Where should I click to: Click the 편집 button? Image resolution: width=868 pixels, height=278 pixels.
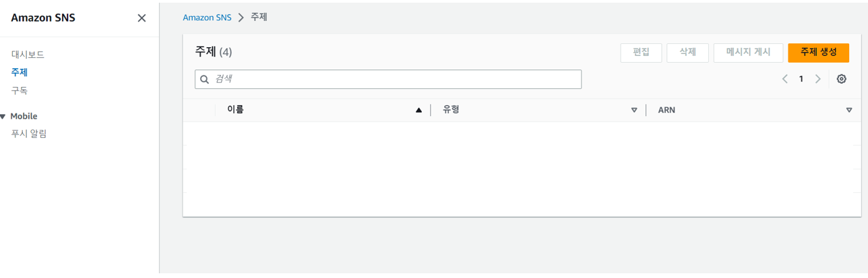(x=641, y=53)
